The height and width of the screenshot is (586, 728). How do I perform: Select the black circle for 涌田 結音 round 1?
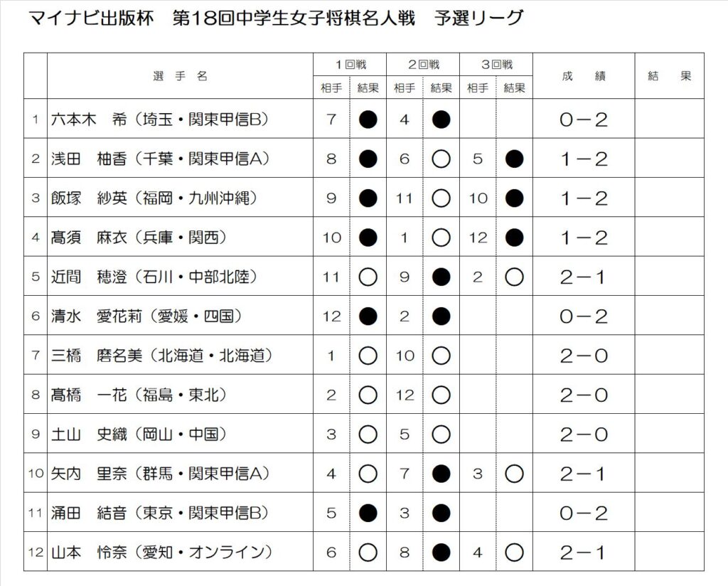(x=368, y=513)
